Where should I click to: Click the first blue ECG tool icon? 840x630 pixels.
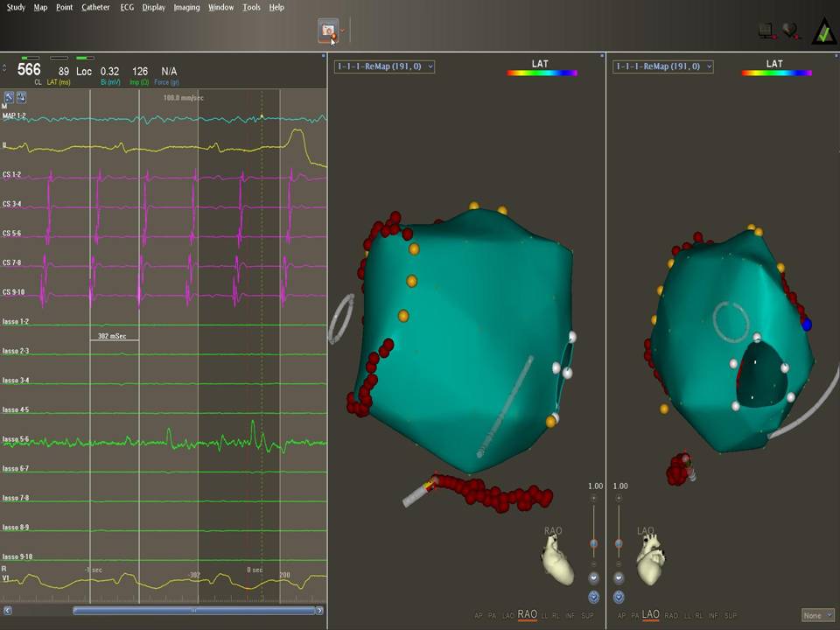click(x=9, y=97)
